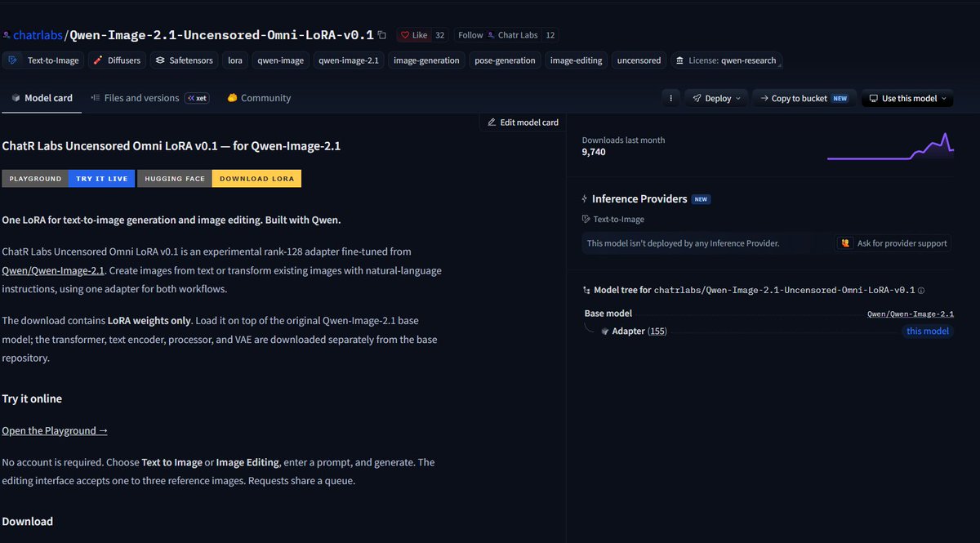Click the downloads trend chart
This screenshot has width=980, height=543.
[890, 146]
